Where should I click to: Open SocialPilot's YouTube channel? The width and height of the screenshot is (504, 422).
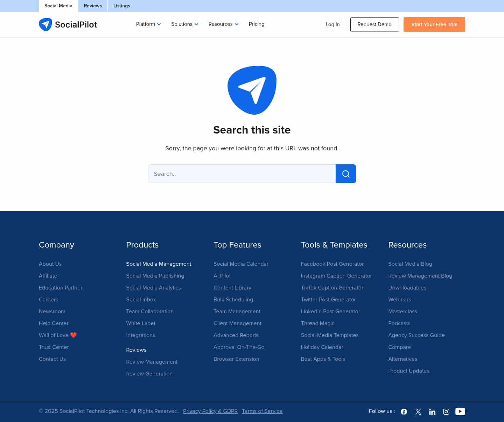pos(460,412)
